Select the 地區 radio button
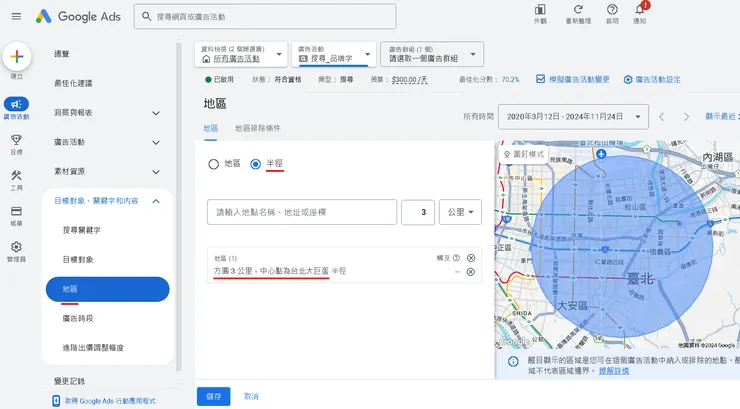The width and height of the screenshot is (740, 409). [x=213, y=164]
